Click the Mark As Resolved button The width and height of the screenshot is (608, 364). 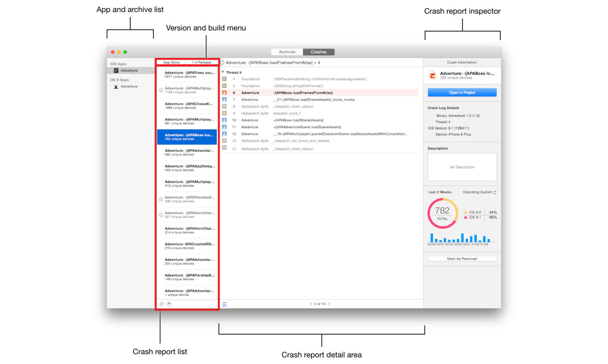[x=462, y=259]
